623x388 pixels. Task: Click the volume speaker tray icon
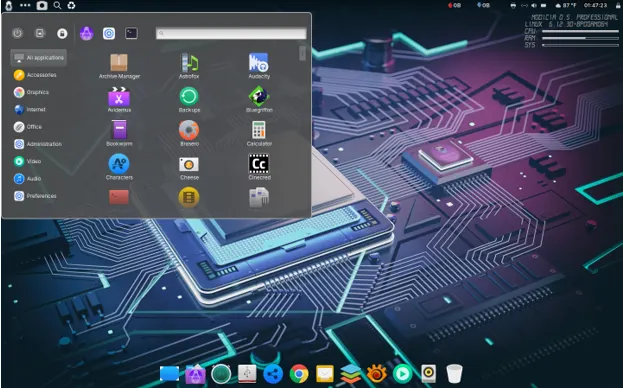(x=534, y=6)
